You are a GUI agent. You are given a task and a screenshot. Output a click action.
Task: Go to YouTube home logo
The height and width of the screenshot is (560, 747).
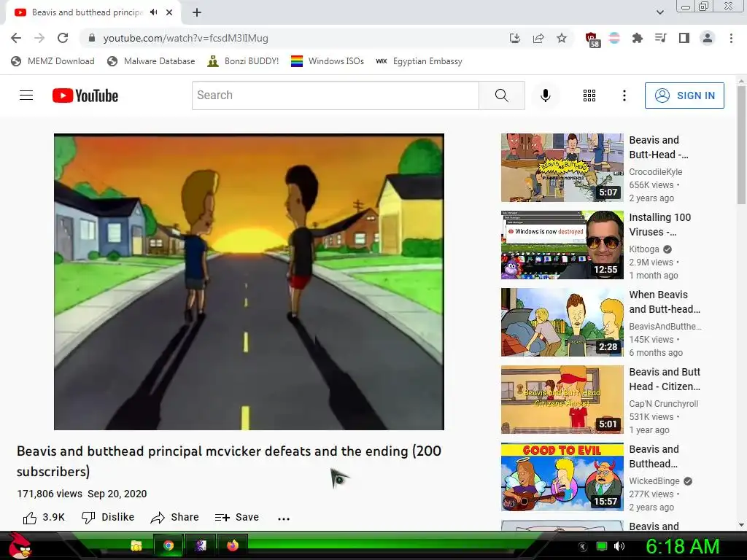pyautogui.click(x=85, y=96)
